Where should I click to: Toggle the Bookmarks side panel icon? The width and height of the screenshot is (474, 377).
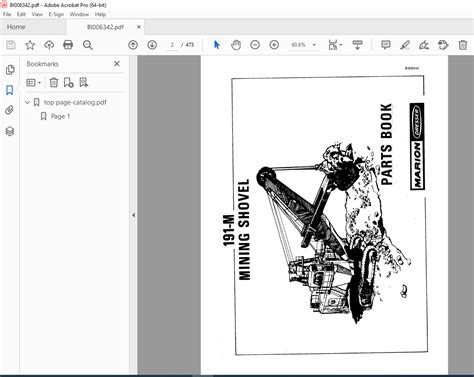coord(10,90)
